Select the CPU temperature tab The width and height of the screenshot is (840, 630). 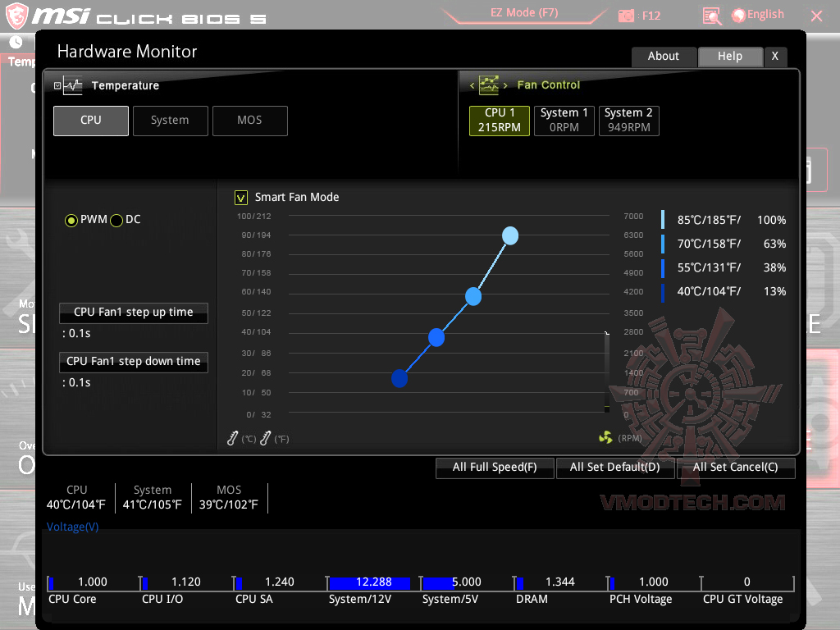tap(91, 121)
